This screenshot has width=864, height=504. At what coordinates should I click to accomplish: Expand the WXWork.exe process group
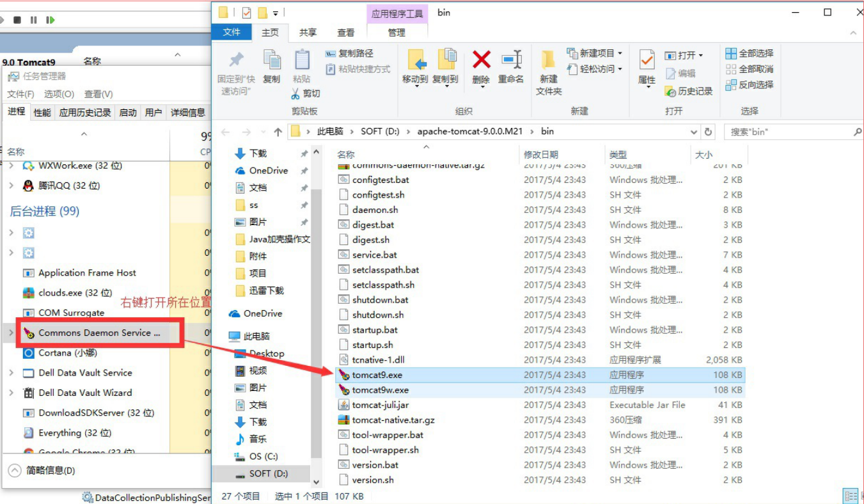pos(12,166)
